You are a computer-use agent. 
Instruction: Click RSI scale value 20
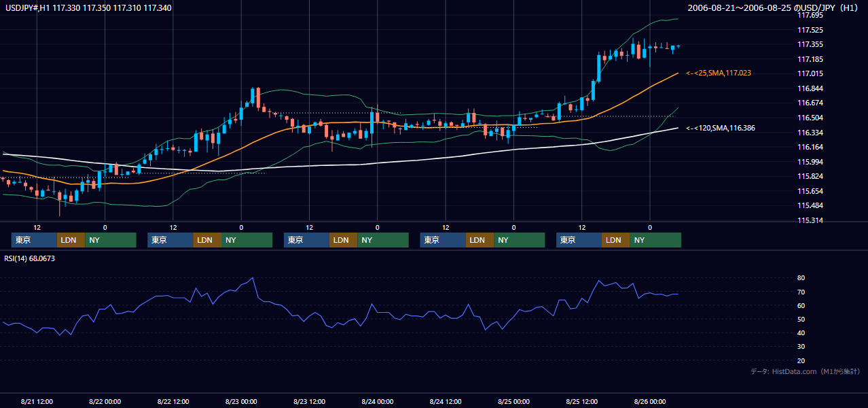(801, 360)
